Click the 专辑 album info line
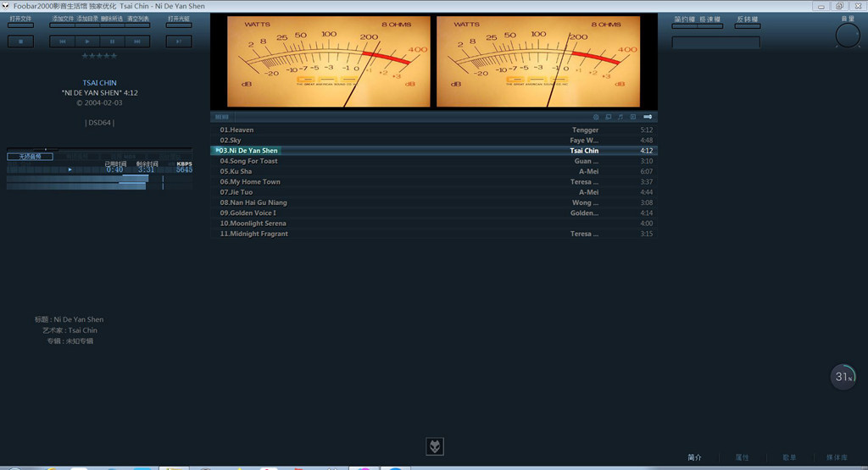This screenshot has width=868, height=470. (70, 341)
